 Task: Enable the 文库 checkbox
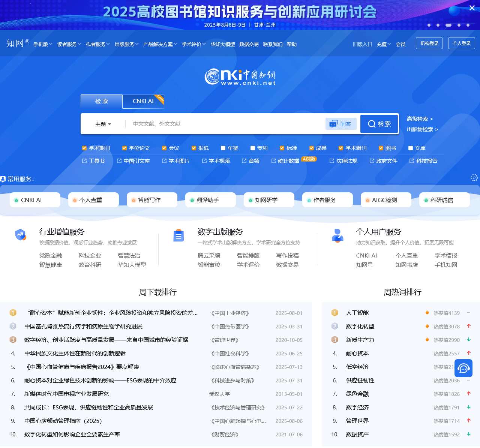pos(411,148)
